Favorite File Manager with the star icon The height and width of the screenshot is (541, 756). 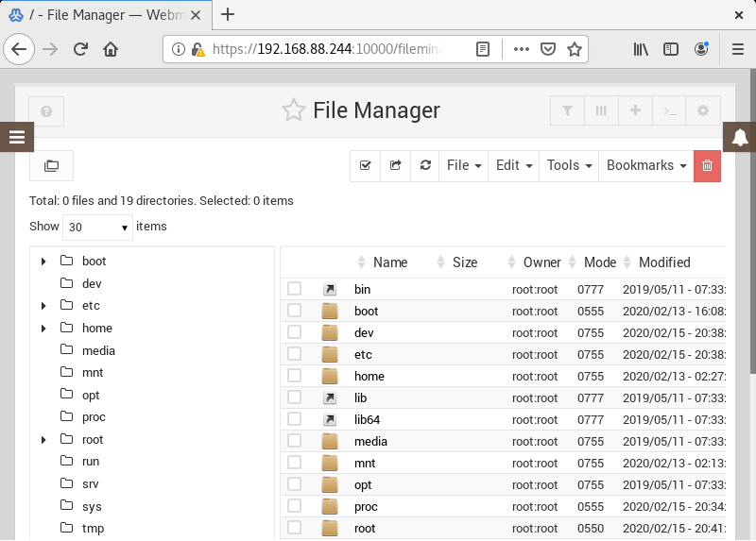pyautogui.click(x=294, y=110)
